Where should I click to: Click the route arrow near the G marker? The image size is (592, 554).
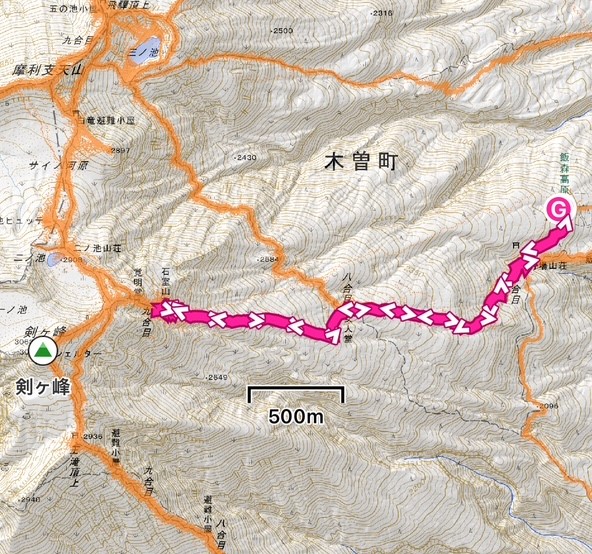pos(565,224)
